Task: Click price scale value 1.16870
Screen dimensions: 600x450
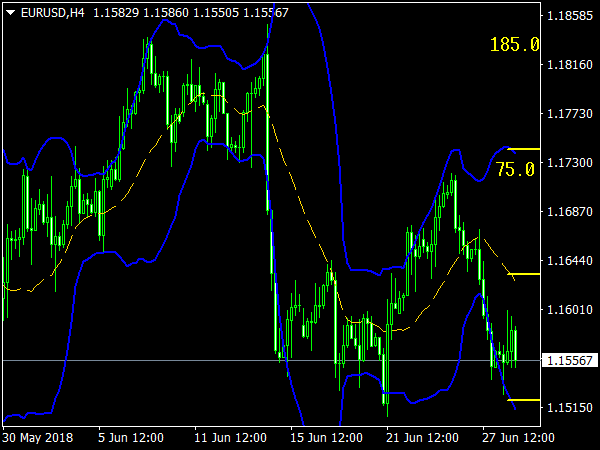Action: [570, 212]
